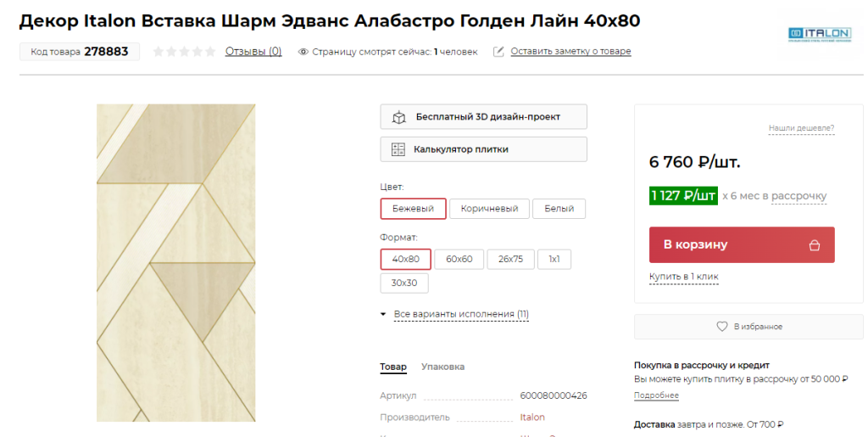This screenshot has width=868, height=437.
Task: Click the product title heading
Action: coord(330,21)
